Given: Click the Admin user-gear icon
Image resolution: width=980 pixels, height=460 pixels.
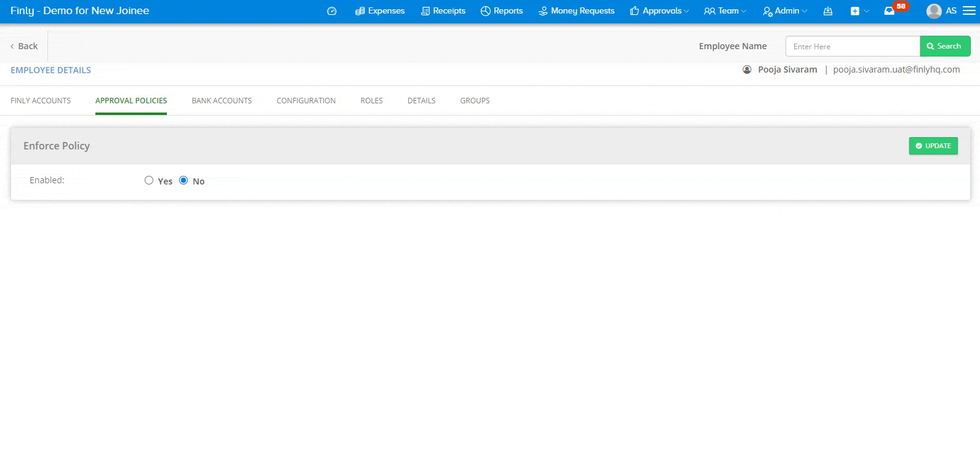Looking at the screenshot, I should tap(768, 12).
